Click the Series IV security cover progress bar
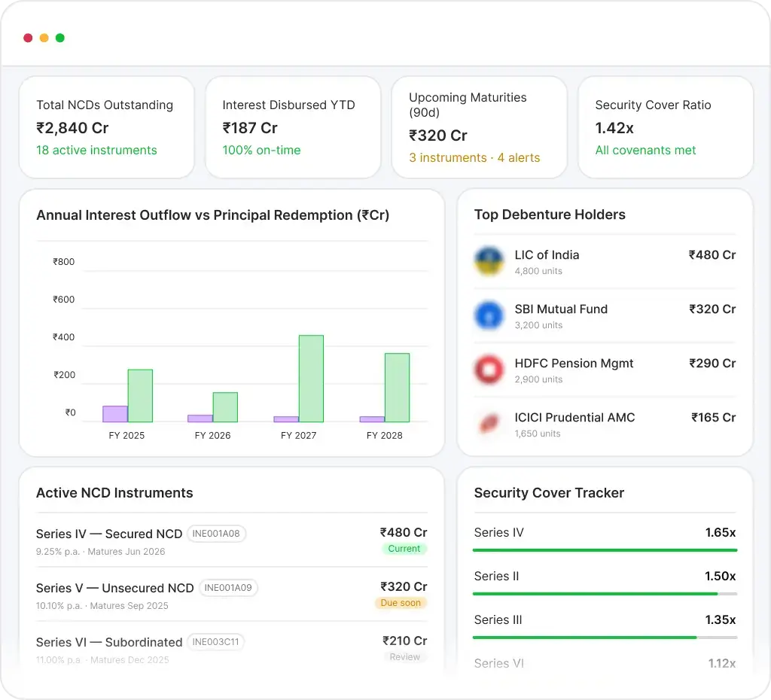This screenshot has height=700, width=771. [605, 550]
